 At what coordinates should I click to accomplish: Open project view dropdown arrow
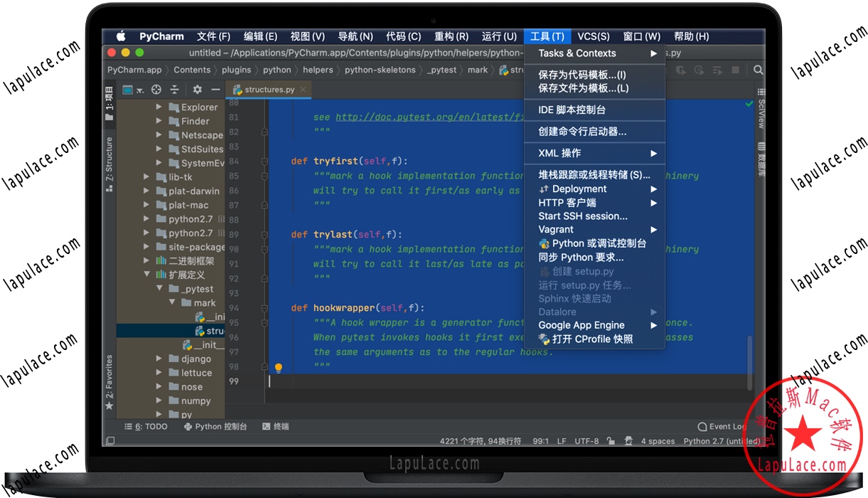coord(140,90)
